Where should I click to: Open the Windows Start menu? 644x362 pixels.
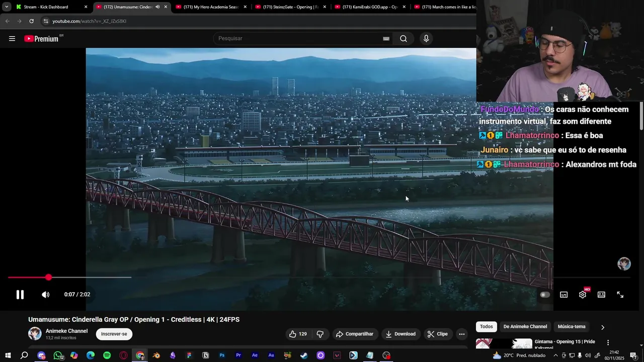(x=8, y=355)
